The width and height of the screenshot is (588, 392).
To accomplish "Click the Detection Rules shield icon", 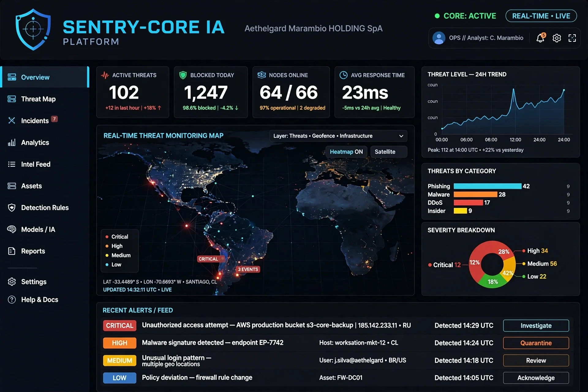I will tap(12, 208).
